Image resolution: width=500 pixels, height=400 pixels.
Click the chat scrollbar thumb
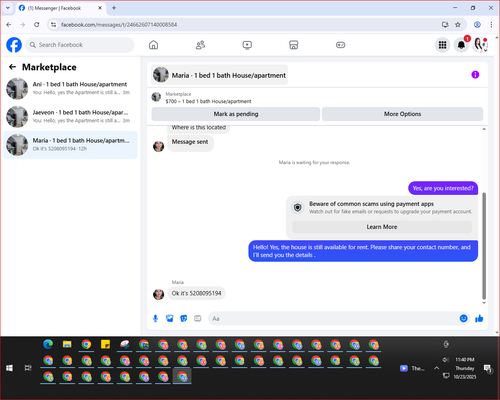pyautogui.click(x=484, y=246)
